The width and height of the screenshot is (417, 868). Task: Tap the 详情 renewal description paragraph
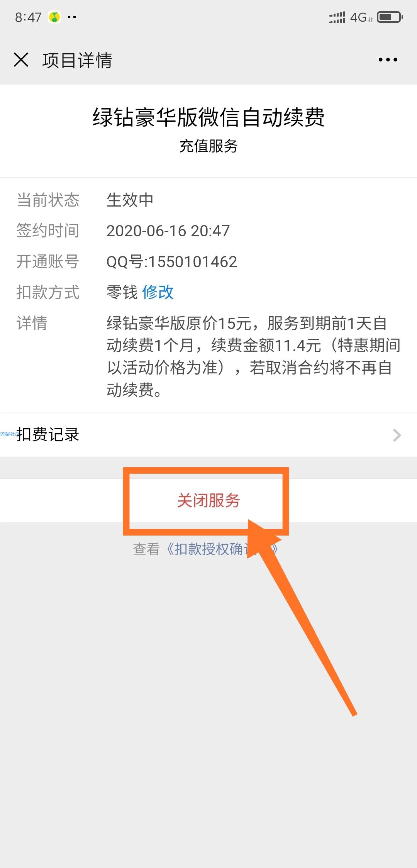[x=254, y=356]
